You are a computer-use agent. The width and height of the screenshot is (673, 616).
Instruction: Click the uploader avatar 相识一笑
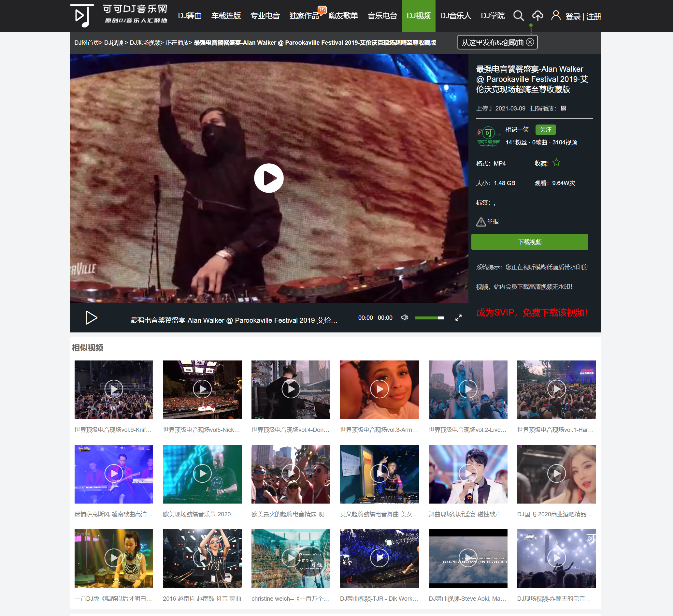[488, 136]
